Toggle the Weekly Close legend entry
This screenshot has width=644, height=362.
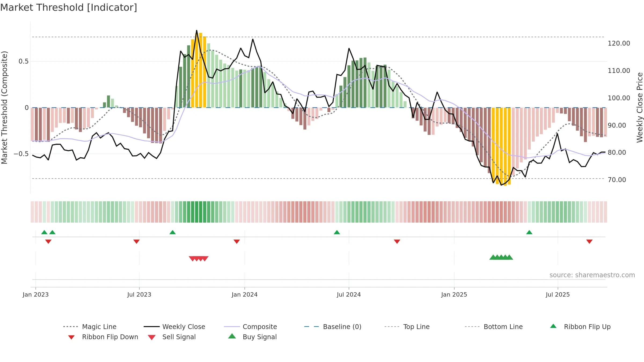[174, 327]
